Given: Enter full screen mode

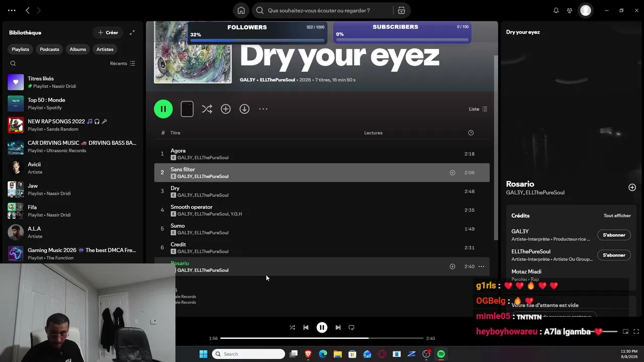Looking at the screenshot, I should [x=636, y=331].
